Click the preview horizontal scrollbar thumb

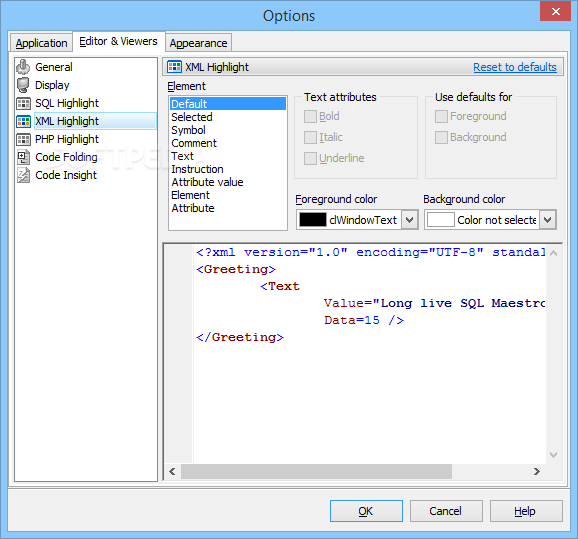tap(316, 472)
